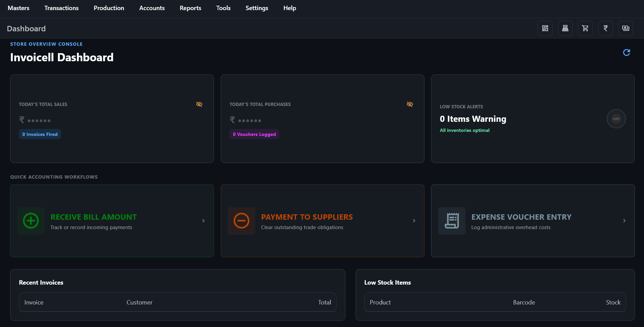Click the Invoice column header
Viewport: 644px width, 327px height.
point(34,302)
